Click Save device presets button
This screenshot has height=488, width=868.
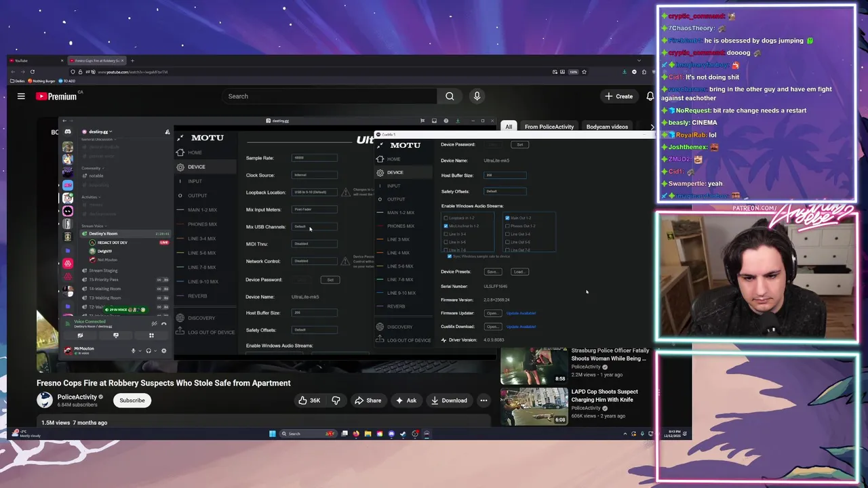coord(492,272)
